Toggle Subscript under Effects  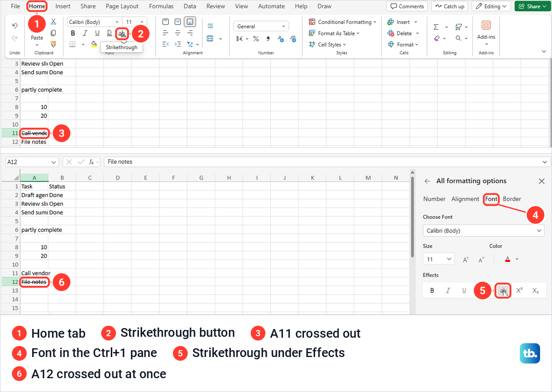tap(535, 290)
